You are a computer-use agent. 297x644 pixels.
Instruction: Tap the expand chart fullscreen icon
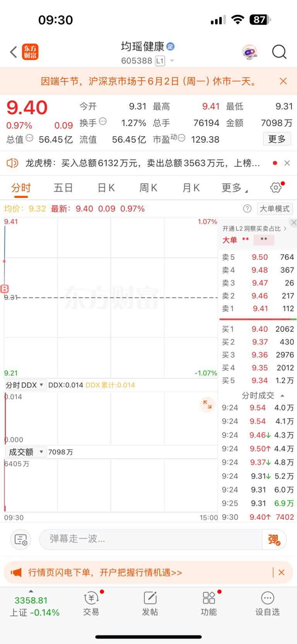coord(208,405)
